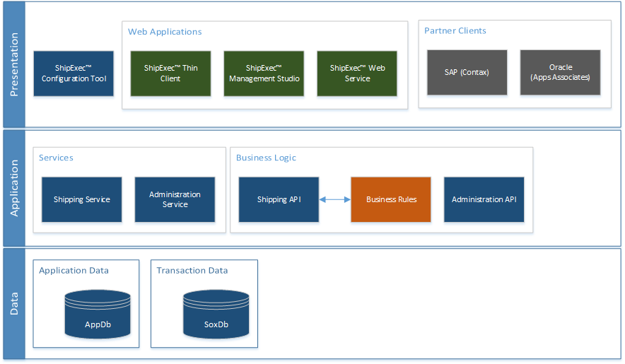Click the SAP (Contax) partner box
625x364 pixels.
pos(467,72)
